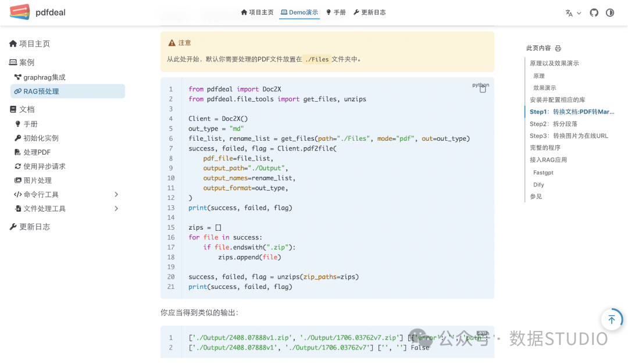Open the 手册 sidebar page

click(26, 124)
